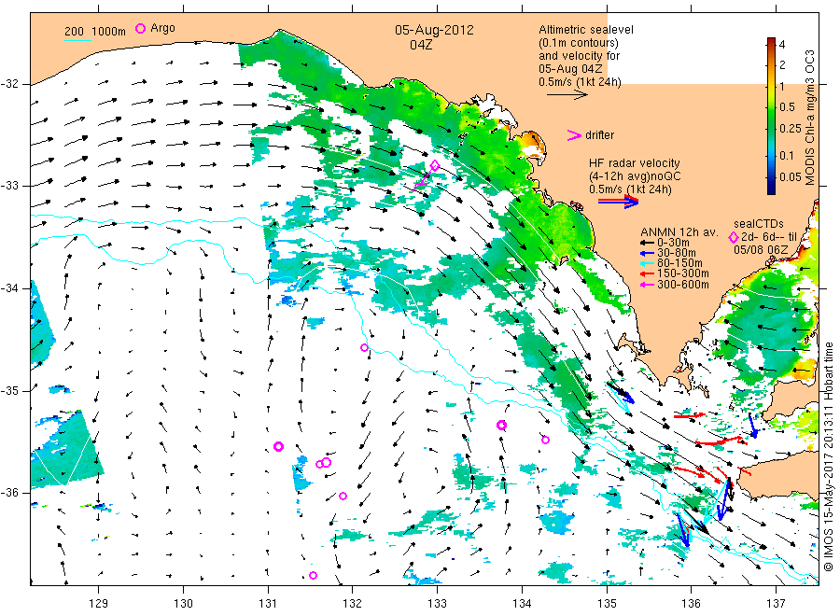Click the colorbar tick label '4'

pos(782,45)
